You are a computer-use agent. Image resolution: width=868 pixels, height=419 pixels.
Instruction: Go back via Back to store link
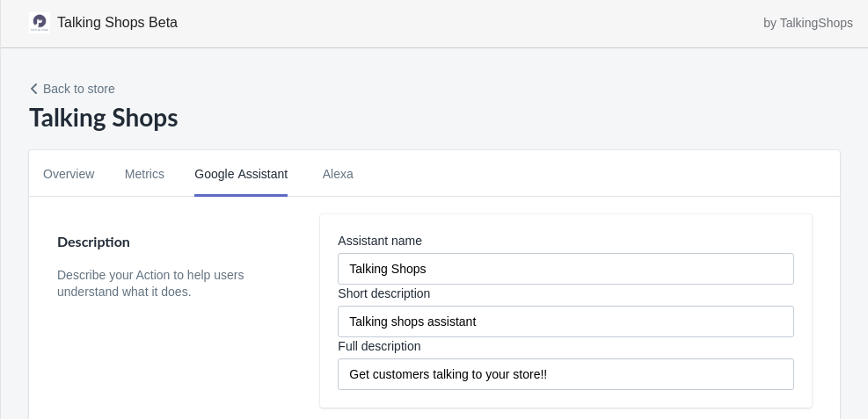pyautogui.click(x=72, y=89)
